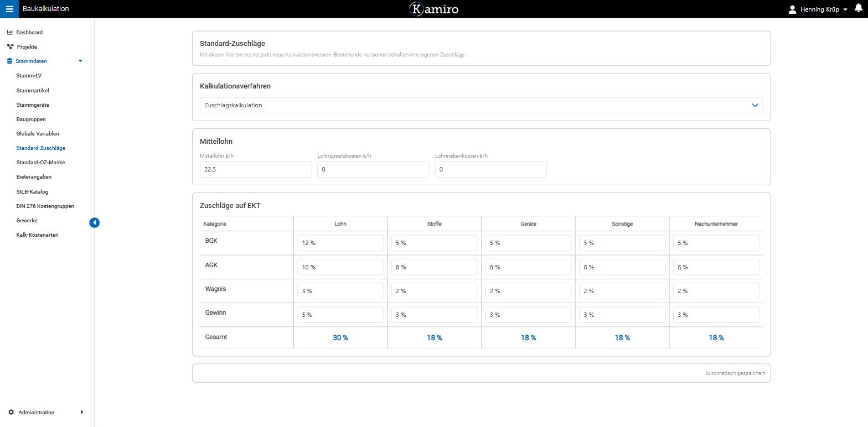Open DIN 276 Kostengruppen
Viewport: 868px width, 427px height.
pyautogui.click(x=45, y=206)
